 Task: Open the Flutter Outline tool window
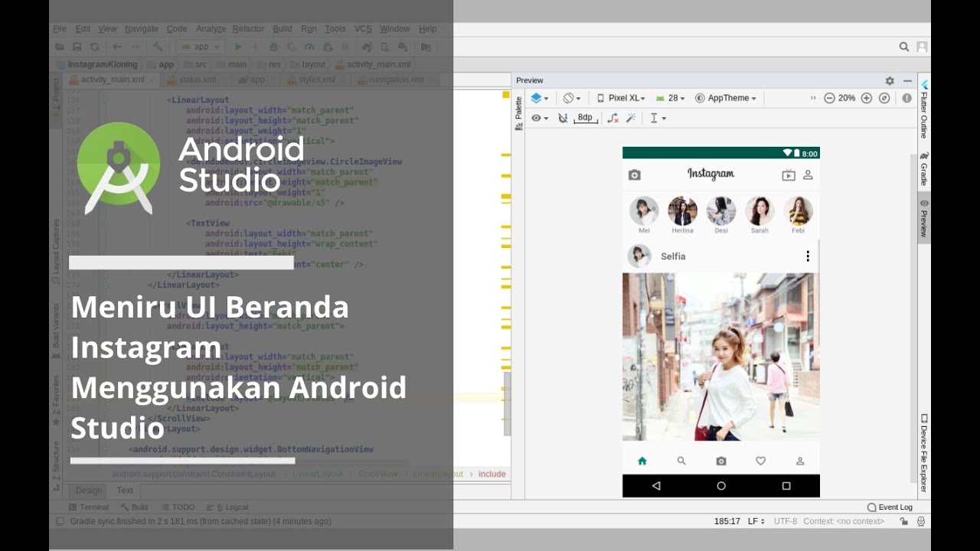click(x=924, y=109)
